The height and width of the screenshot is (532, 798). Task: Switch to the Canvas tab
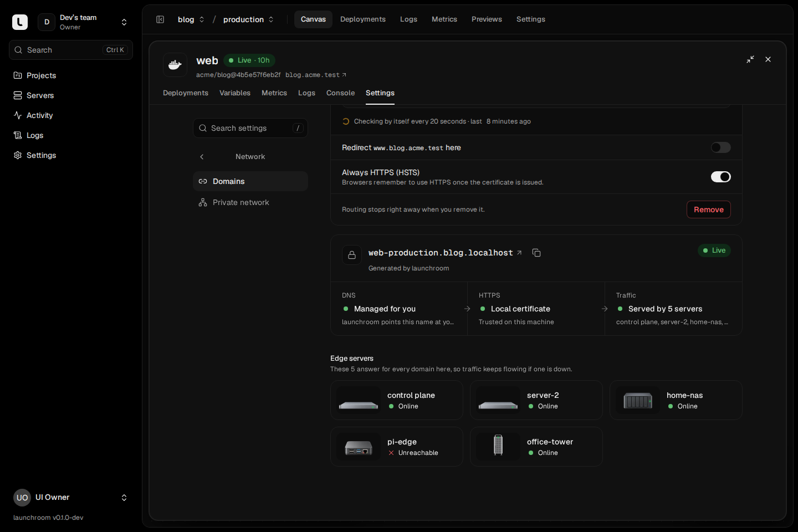click(313, 19)
